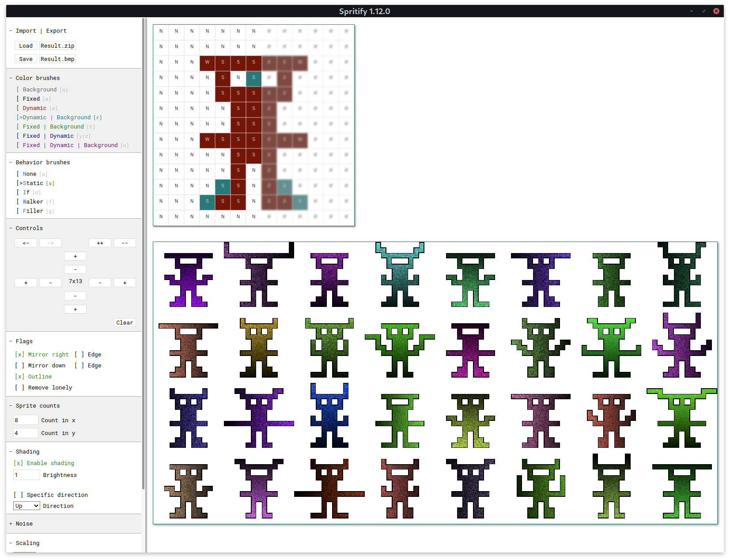Click the undo arrow button in Controls
The image size is (730, 560).
[26, 243]
